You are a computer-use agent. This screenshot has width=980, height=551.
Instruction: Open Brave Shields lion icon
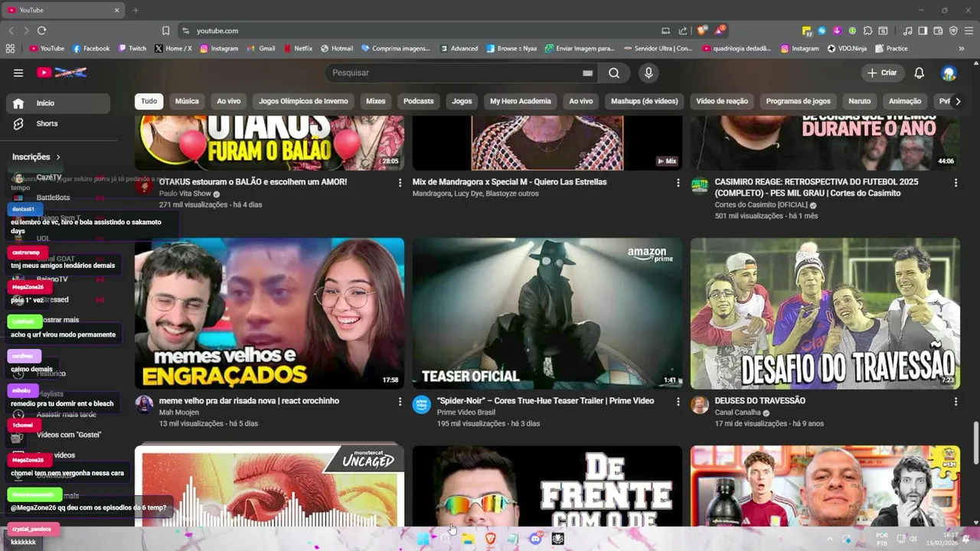coord(701,31)
